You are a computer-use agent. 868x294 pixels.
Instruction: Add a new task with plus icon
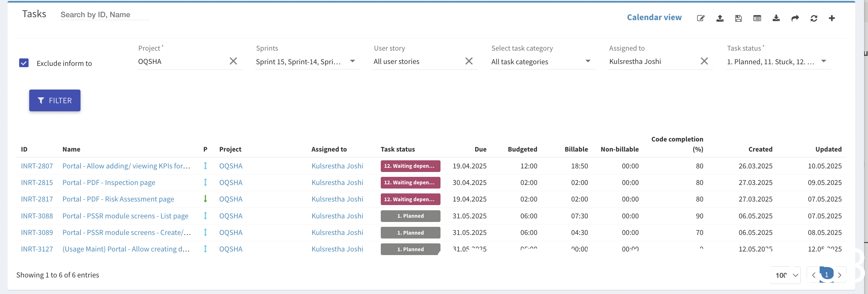tap(831, 18)
